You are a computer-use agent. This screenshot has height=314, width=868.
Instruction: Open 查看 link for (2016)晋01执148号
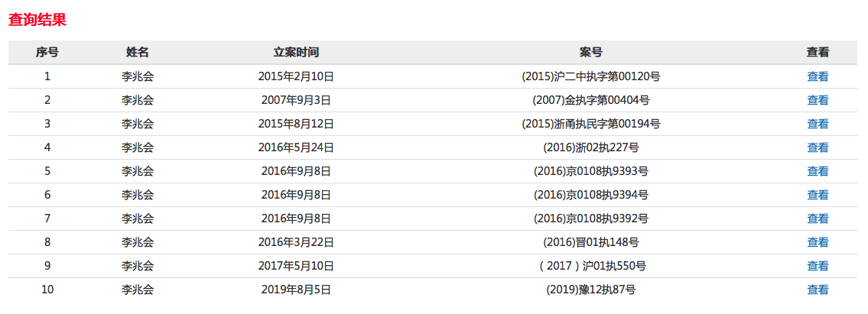click(x=818, y=242)
